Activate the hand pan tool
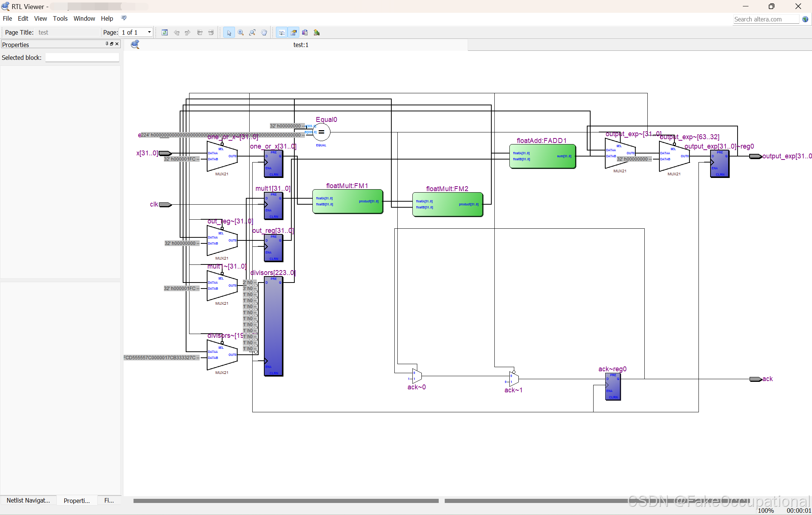The image size is (812, 515). pos(264,33)
